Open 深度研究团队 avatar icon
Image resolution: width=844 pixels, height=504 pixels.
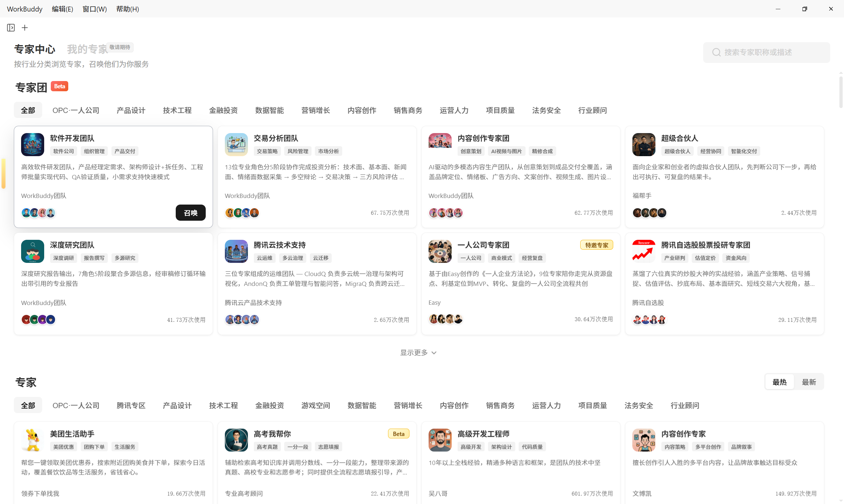(x=33, y=251)
